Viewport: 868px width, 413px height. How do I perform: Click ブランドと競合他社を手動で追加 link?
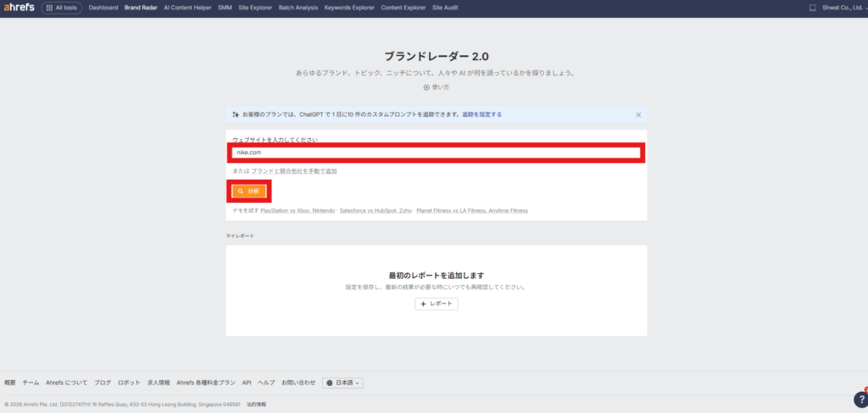(x=294, y=171)
